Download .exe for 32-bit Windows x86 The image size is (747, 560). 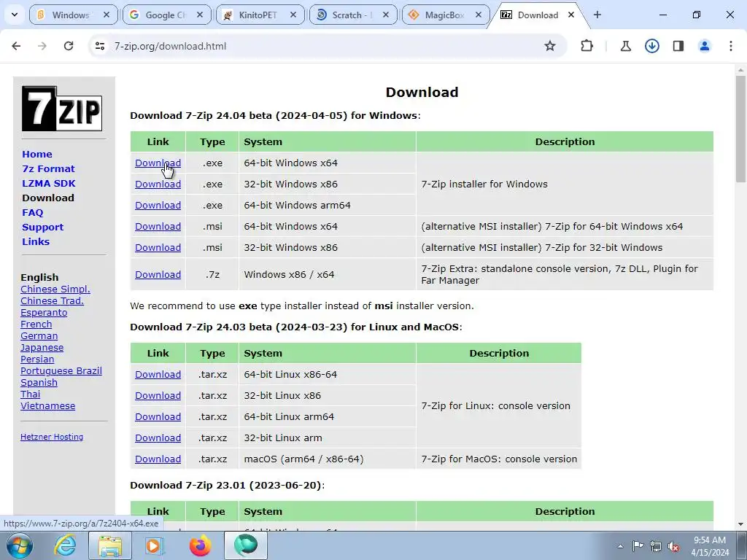tap(158, 184)
